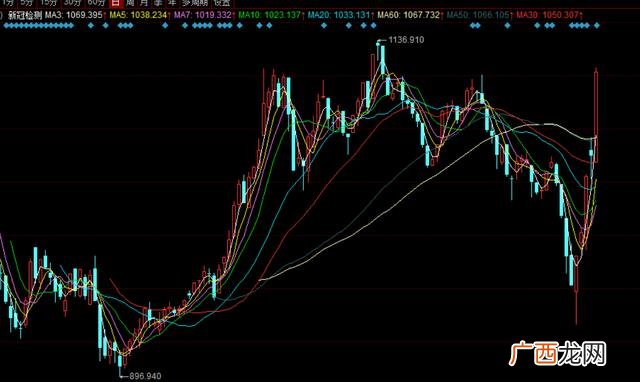
Task: Switch to the 5分 period tab
Action: click(x=27, y=2)
